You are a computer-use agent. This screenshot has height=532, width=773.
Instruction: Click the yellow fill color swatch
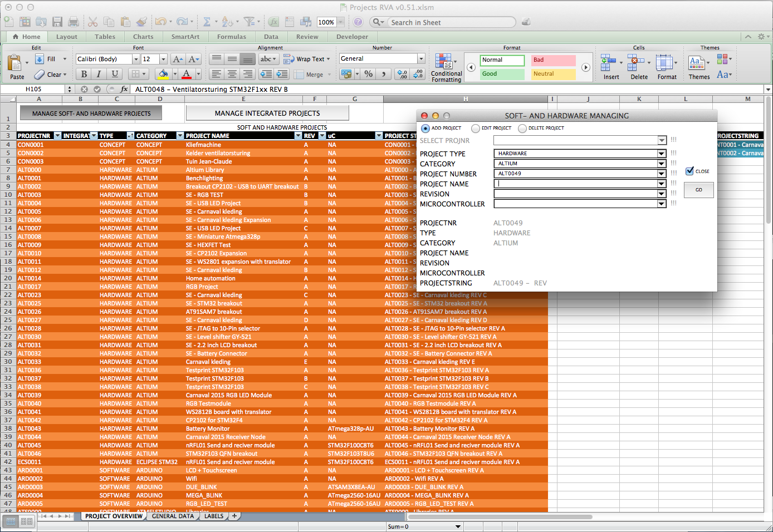(x=163, y=74)
